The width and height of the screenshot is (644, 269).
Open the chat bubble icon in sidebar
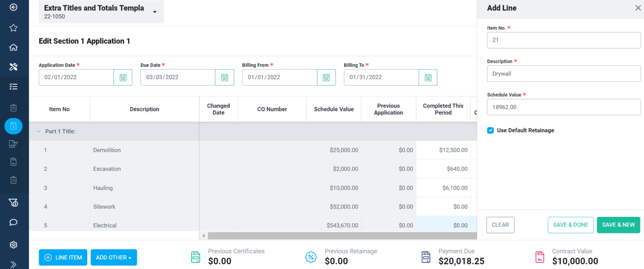tap(13, 222)
